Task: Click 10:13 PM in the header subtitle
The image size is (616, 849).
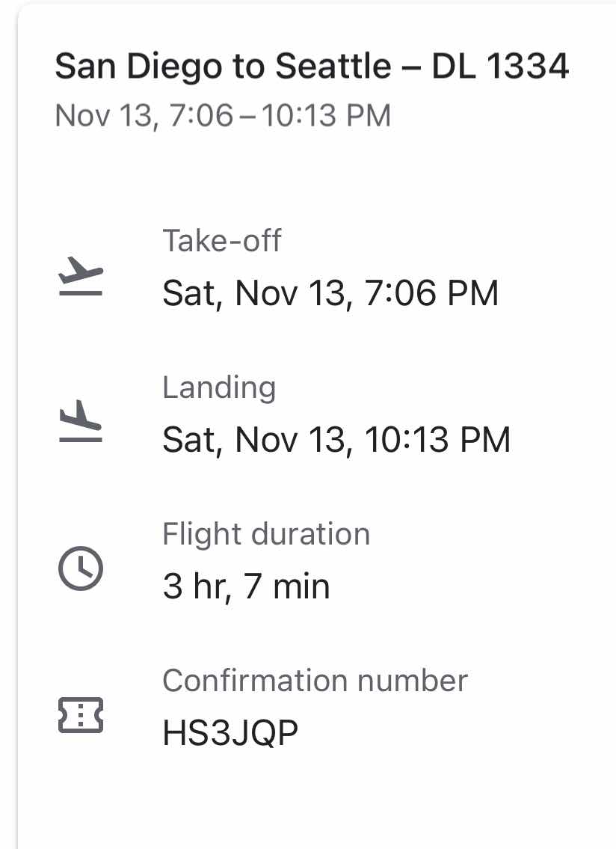Action: (326, 116)
